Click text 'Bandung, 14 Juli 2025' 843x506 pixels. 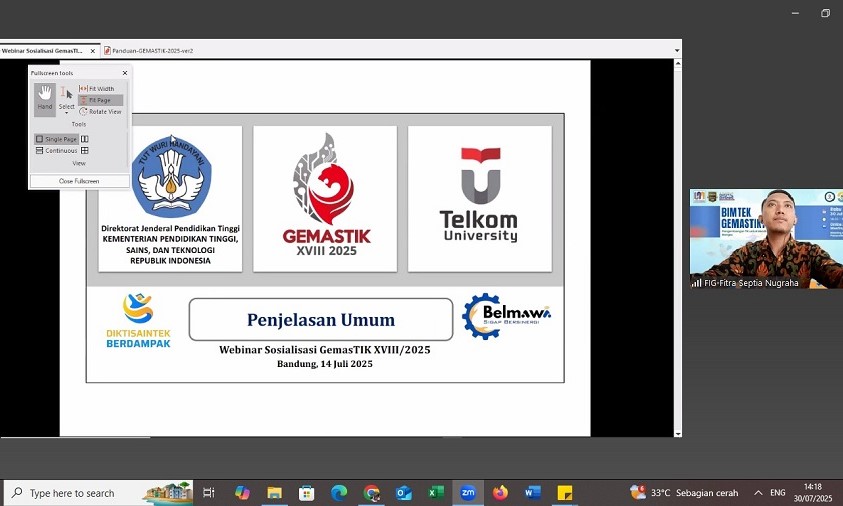pyautogui.click(x=325, y=364)
